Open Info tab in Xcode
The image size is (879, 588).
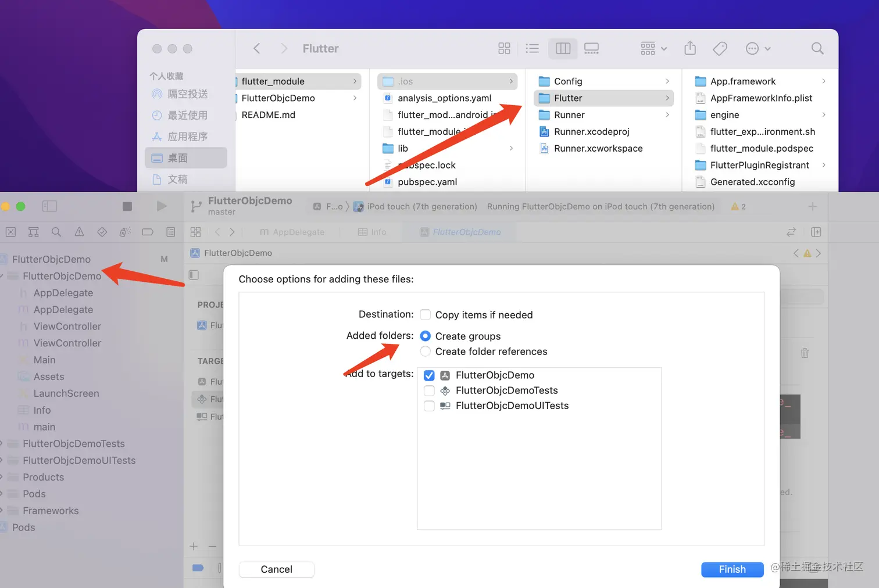pyautogui.click(x=372, y=232)
